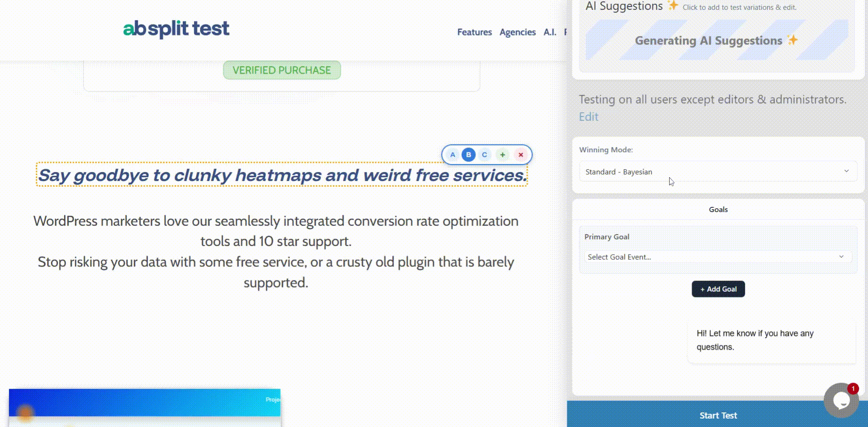The image size is (868, 427).
Task: Select variant C in the variant switcher
Action: tap(484, 155)
